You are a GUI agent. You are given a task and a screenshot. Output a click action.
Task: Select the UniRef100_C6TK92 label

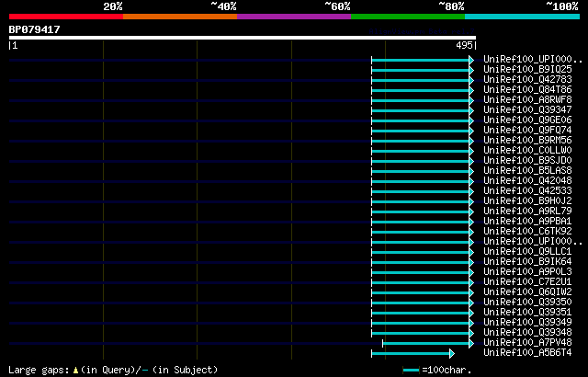tap(527, 232)
